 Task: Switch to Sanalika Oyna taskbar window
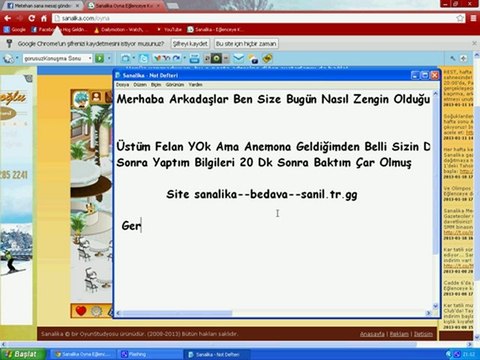pos(83,354)
